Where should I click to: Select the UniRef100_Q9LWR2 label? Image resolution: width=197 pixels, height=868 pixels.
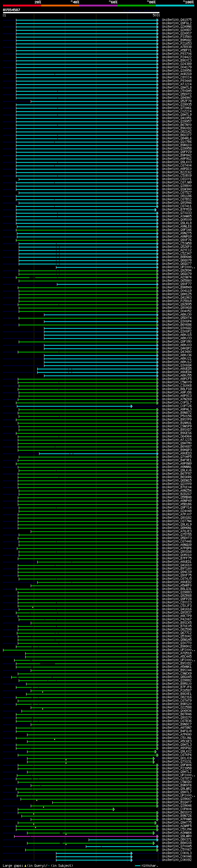point(177,789)
